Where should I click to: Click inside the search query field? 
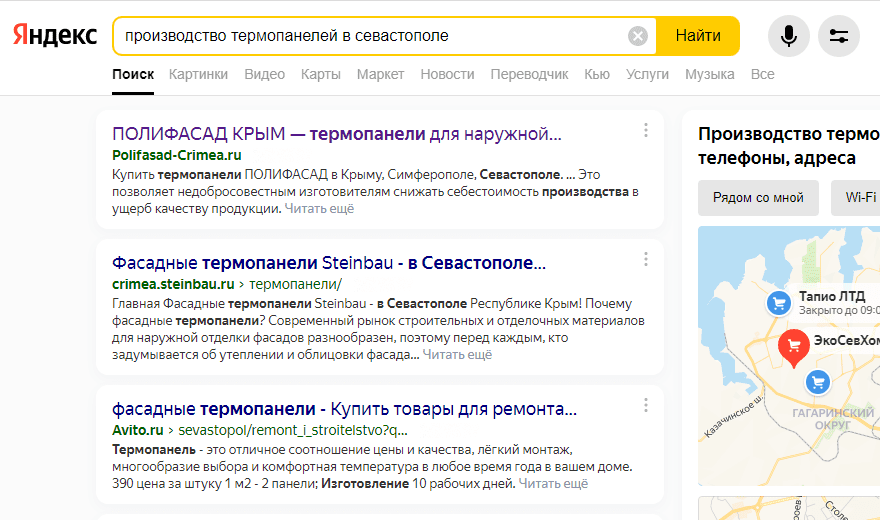tap(370, 37)
